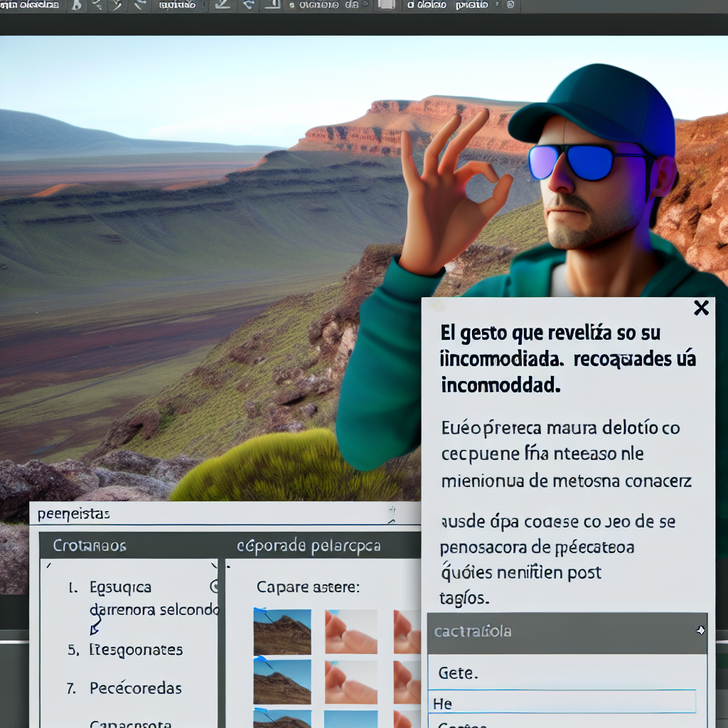Click the pencil icon in the top toolbar
This screenshot has height=728, width=728.
224,6
